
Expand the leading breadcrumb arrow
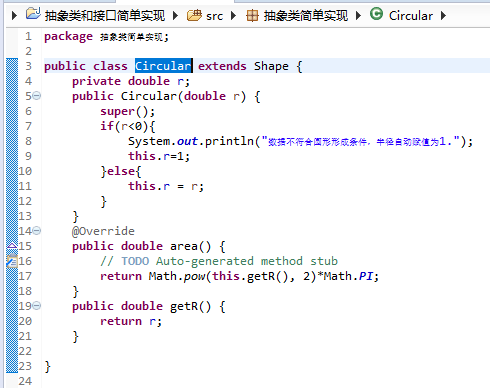coord(14,15)
